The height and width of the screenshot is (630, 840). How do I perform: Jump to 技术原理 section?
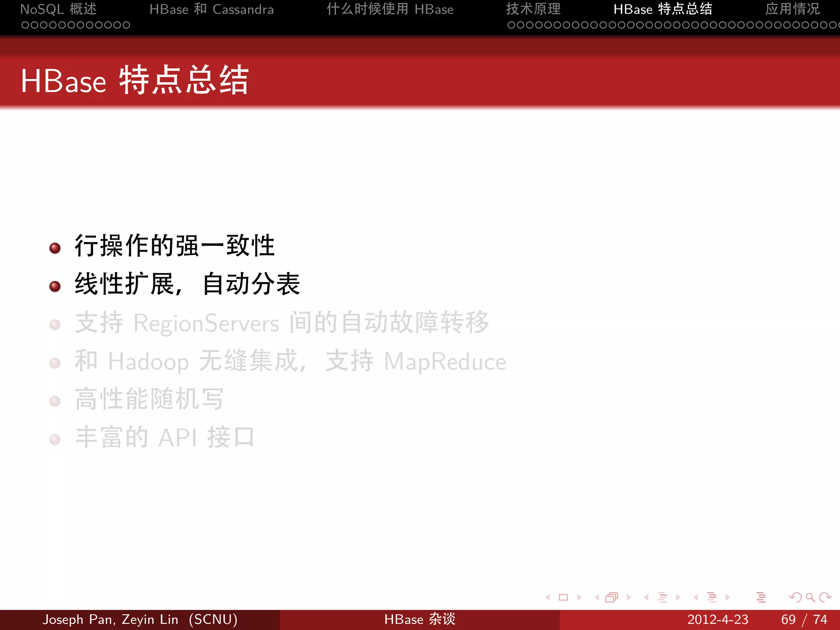[533, 9]
